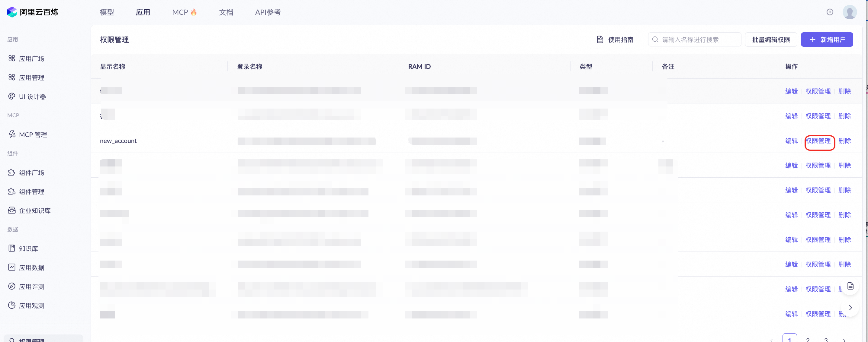
Task: Click the 显示名称 column header
Action: click(113, 67)
